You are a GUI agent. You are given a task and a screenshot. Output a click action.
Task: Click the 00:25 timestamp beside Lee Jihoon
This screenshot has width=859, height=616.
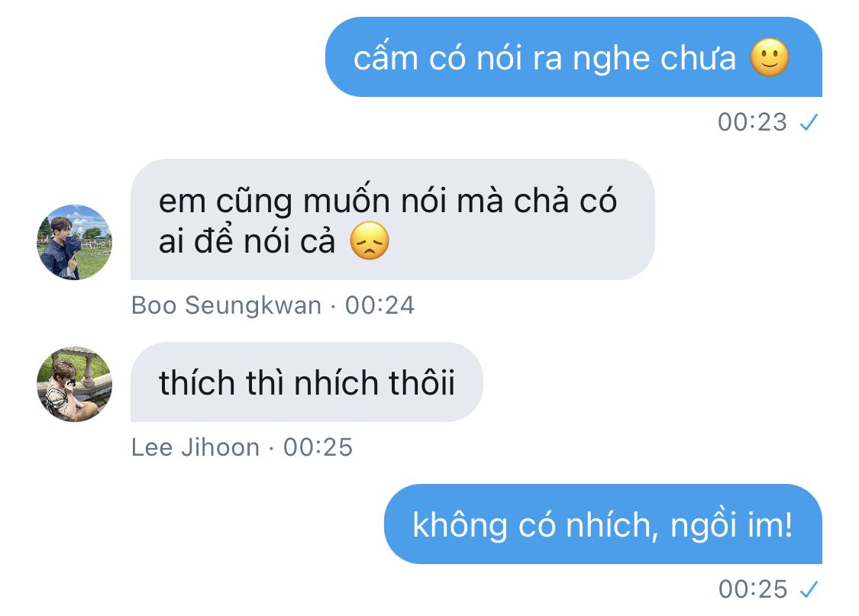click(x=318, y=447)
